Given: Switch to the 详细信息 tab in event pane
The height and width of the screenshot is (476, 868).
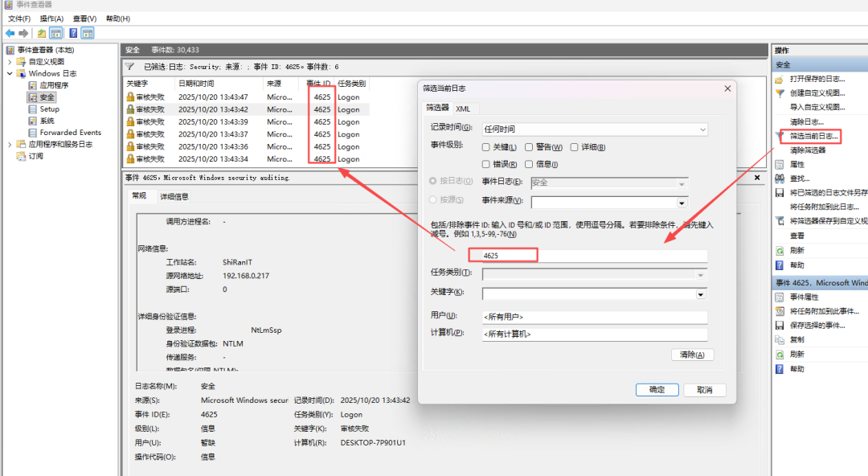Looking at the screenshot, I should 174,197.
